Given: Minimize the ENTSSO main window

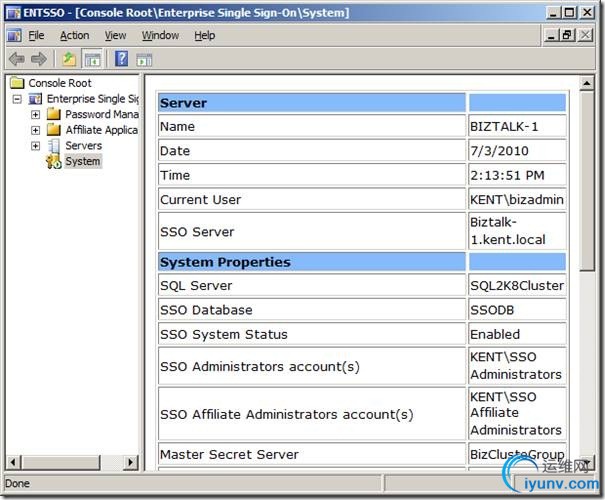Looking at the screenshot, I should 553,13.
